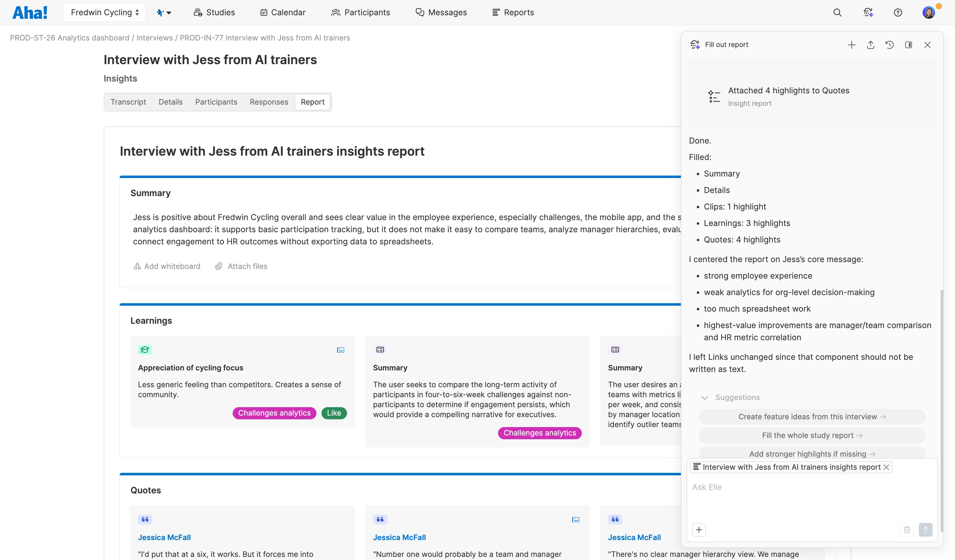Open the product type icon dropdown
Screen dimensions: 955x560
(164, 12)
